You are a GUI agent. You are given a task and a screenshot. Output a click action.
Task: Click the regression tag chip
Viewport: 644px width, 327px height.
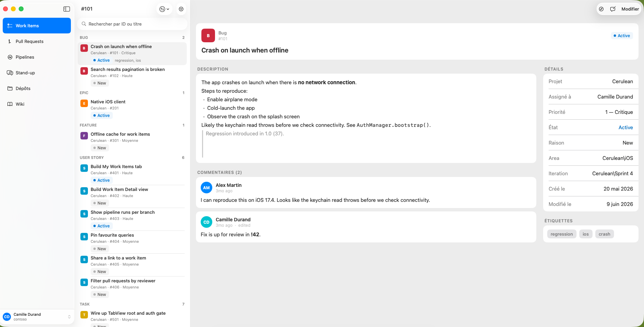tap(562, 234)
